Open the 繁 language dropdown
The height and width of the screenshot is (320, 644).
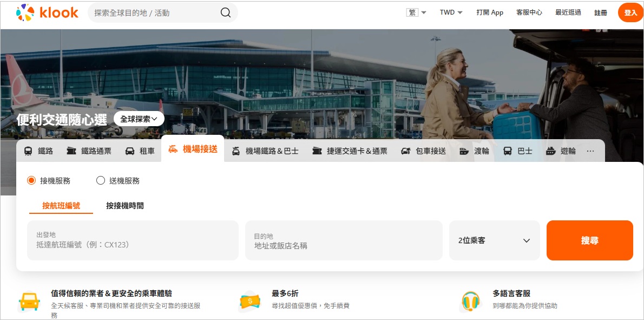click(x=416, y=12)
